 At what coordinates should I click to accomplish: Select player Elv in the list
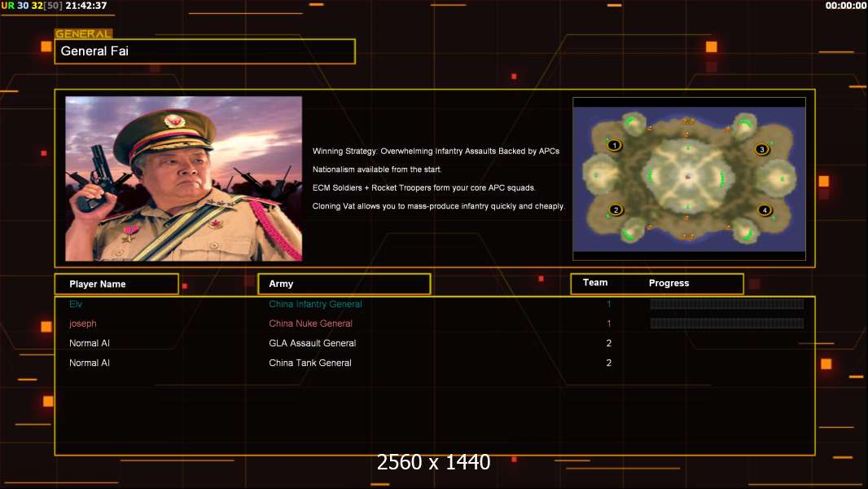[x=76, y=304]
